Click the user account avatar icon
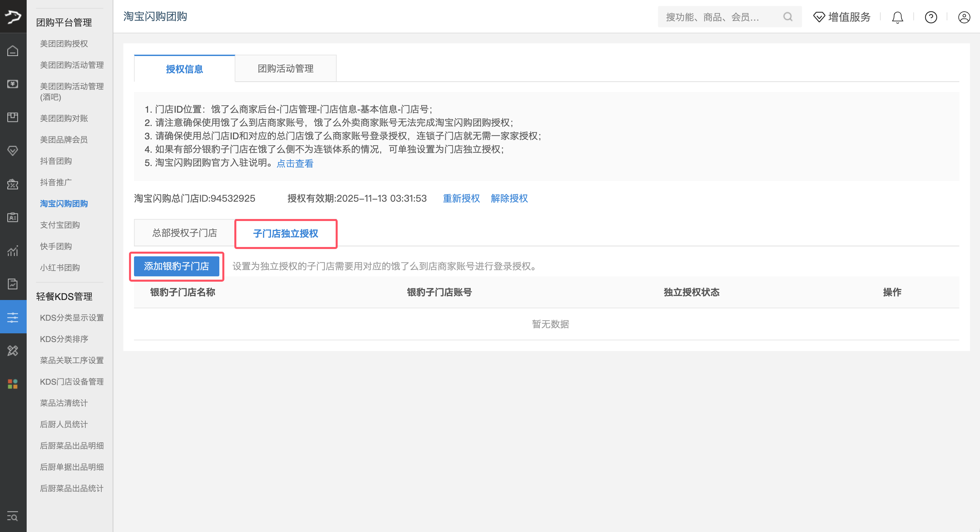This screenshot has width=980, height=532. 964,17
